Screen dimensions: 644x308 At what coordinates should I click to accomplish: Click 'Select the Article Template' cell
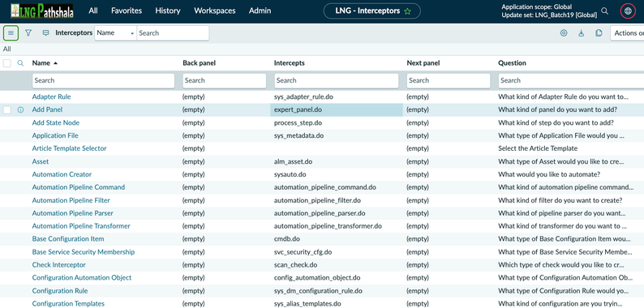point(538,148)
